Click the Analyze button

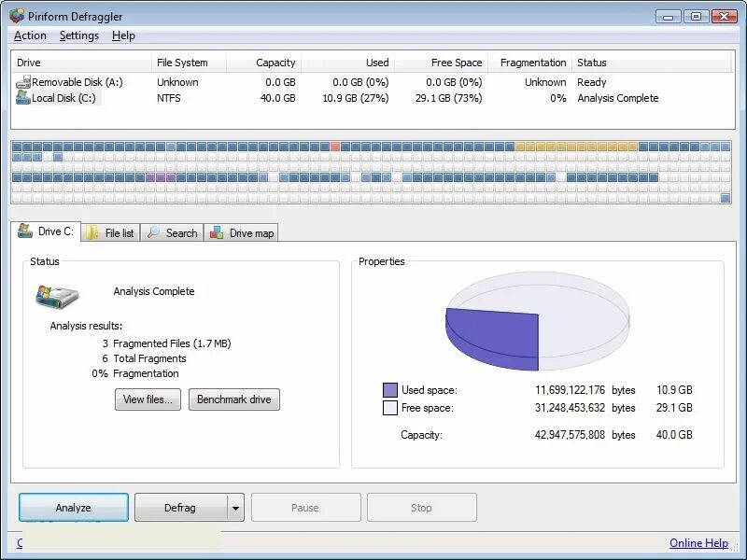pyautogui.click(x=74, y=508)
